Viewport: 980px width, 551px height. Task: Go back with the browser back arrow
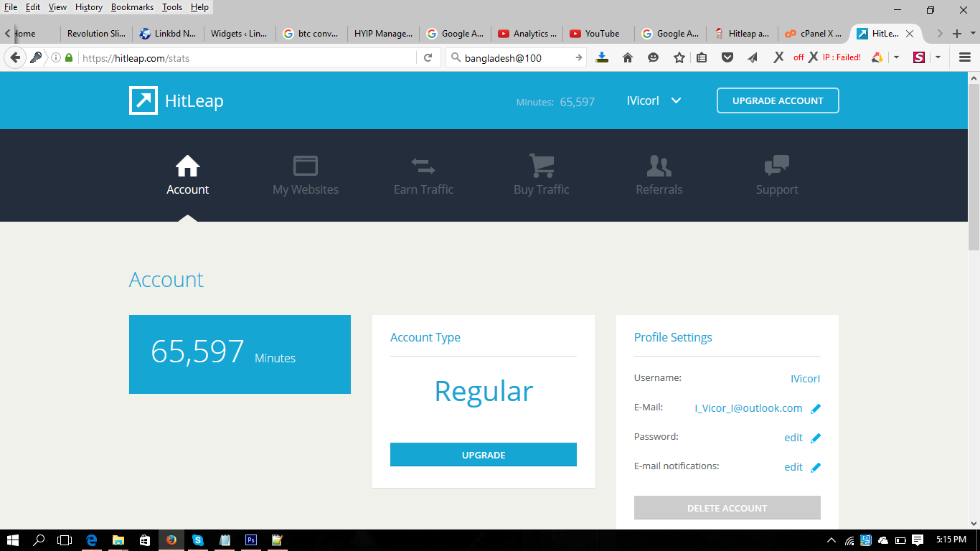point(15,57)
